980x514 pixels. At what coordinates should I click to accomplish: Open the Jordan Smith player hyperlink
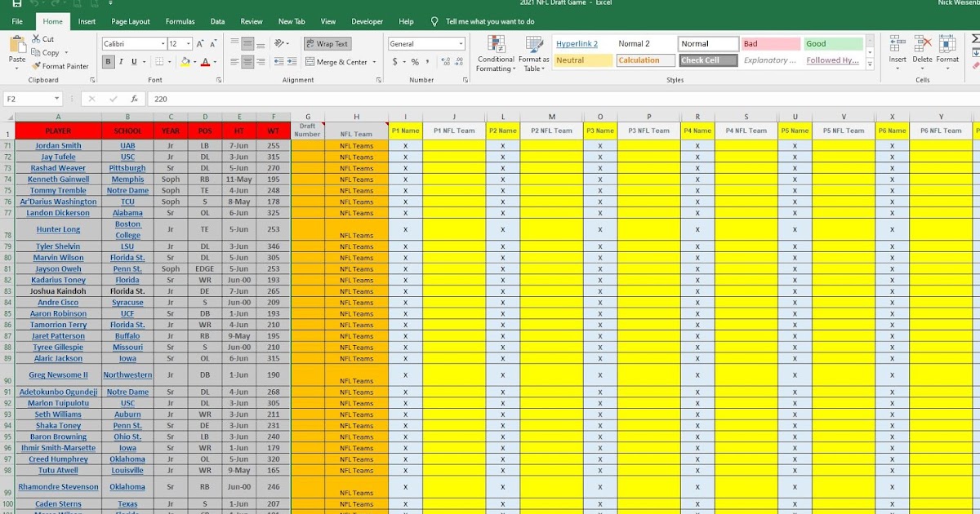(x=58, y=145)
